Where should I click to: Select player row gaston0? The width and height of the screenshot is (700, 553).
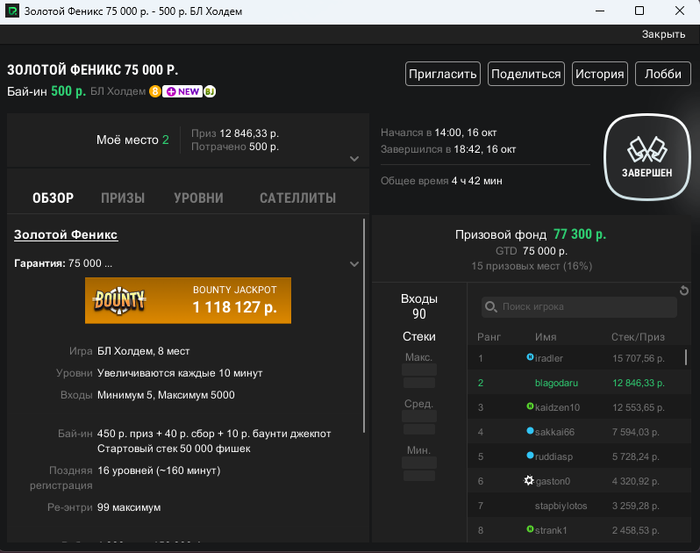pos(579,481)
